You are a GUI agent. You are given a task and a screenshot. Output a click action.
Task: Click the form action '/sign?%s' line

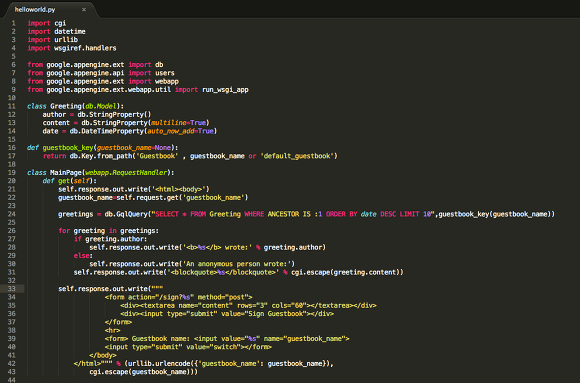click(178, 297)
